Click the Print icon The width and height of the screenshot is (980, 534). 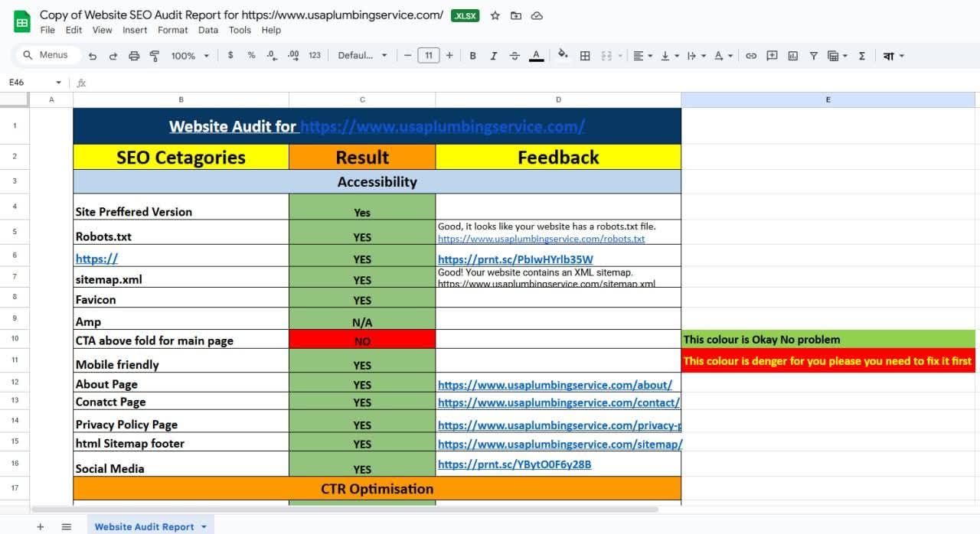(x=134, y=55)
